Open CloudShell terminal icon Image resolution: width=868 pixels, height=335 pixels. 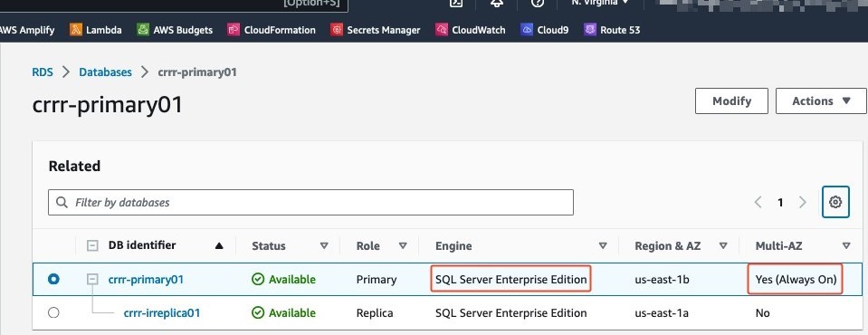456,3
